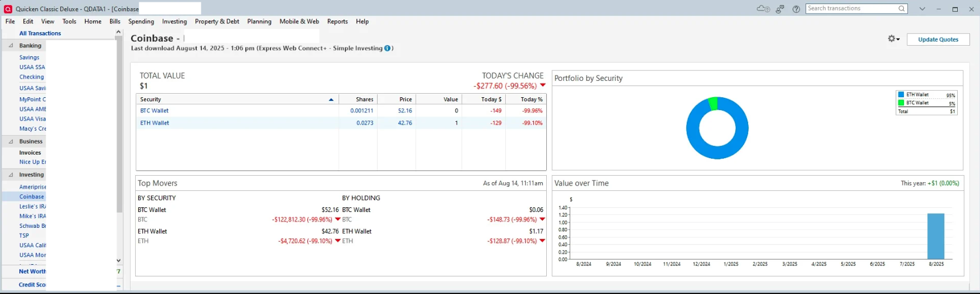Open the chevron dropdown next to search box
This screenshot has height=294, width=980.
point(922,9)
